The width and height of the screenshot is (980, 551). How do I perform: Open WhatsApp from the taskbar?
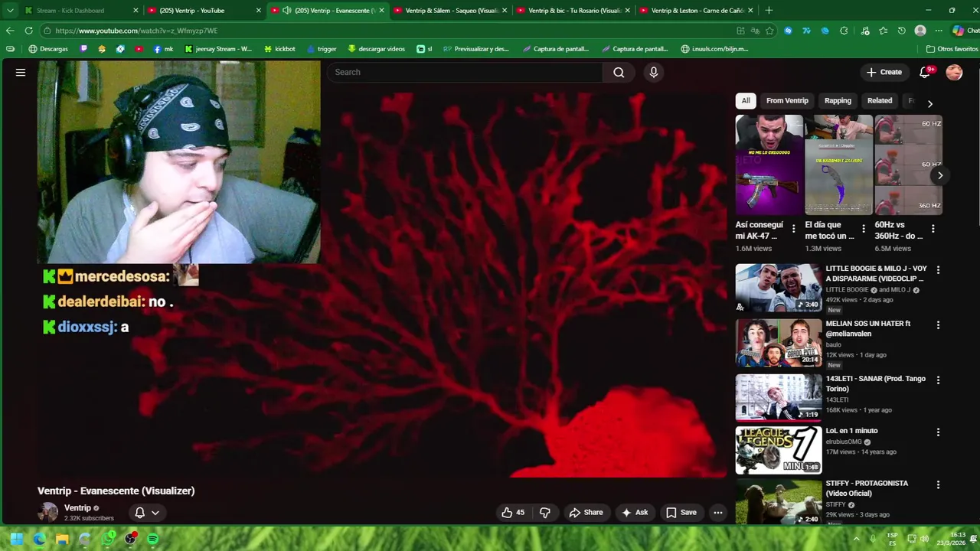coord(108,539)
